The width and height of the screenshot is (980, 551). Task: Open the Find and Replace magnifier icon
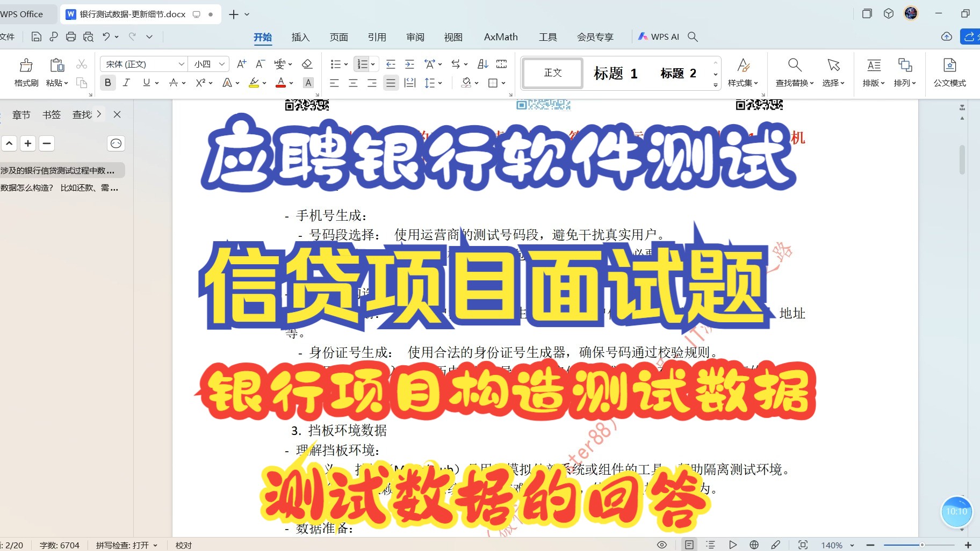[795, 65]
